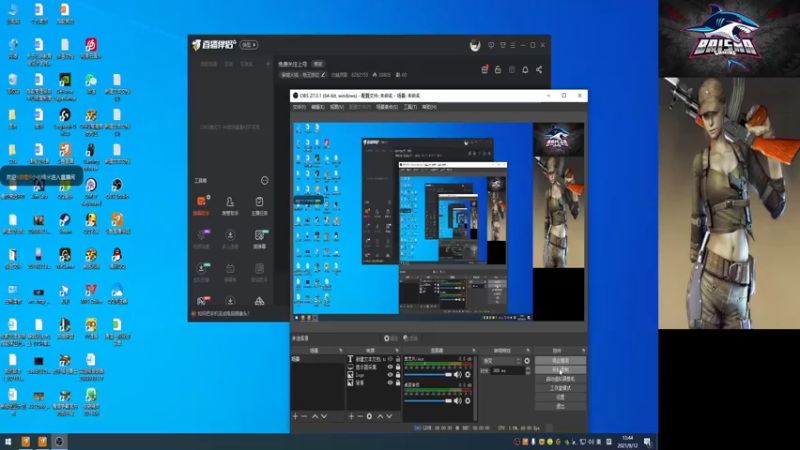Open the lock icon in streaming companion header
Image resolution: width=800 pixels, height=450 pixels.
tap(498, 70)
